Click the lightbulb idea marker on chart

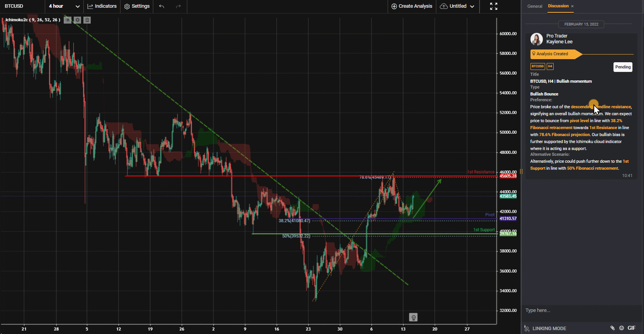(413, 317)
